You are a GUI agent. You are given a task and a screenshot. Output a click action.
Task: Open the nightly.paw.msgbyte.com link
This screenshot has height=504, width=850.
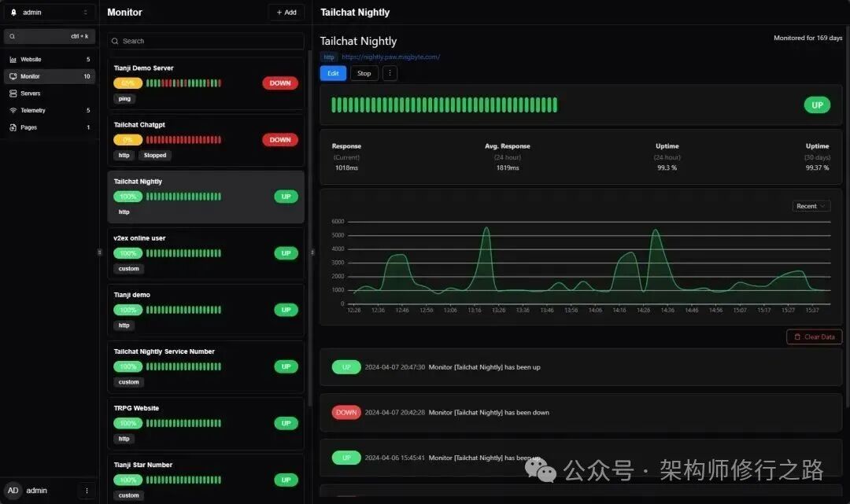coord(390,57)
